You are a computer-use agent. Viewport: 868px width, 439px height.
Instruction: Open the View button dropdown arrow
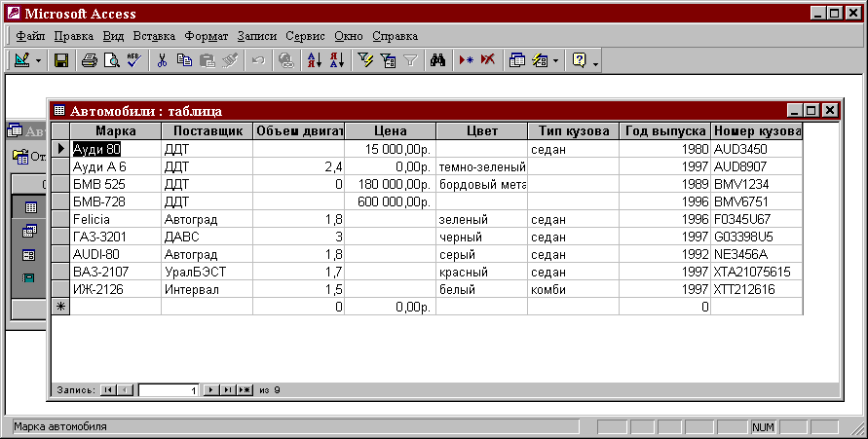[x=38, y=60]
